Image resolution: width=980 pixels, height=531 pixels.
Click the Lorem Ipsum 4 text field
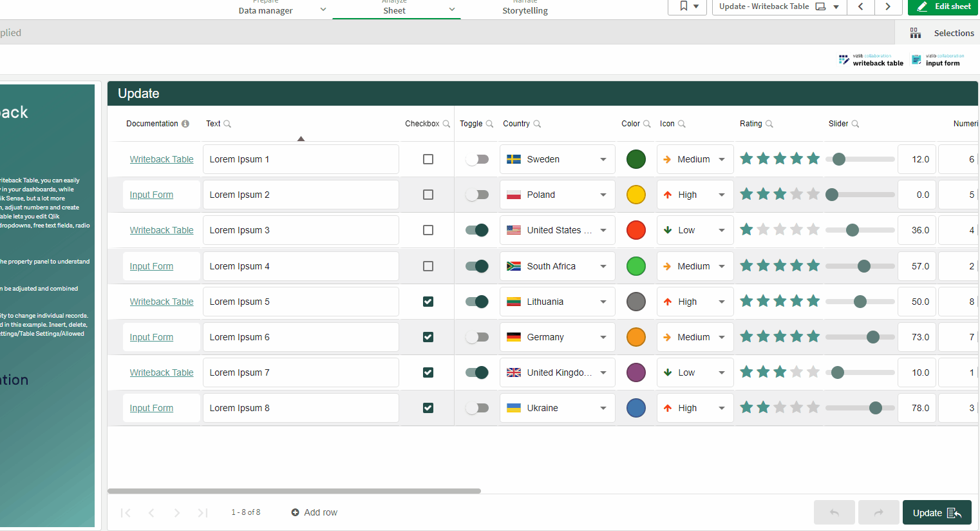click(x=301, y=266)
